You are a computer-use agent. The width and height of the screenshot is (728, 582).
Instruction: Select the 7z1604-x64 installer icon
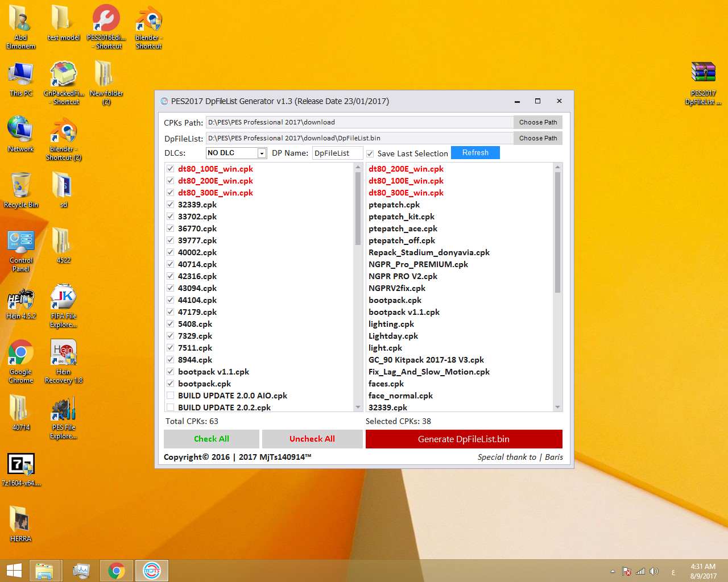21,468
